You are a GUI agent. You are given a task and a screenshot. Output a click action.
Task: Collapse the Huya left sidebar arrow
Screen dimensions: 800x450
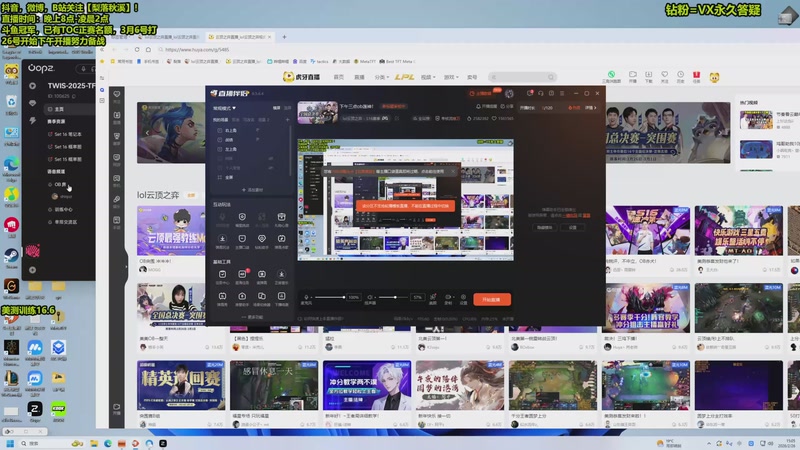[x=126, y=266]
